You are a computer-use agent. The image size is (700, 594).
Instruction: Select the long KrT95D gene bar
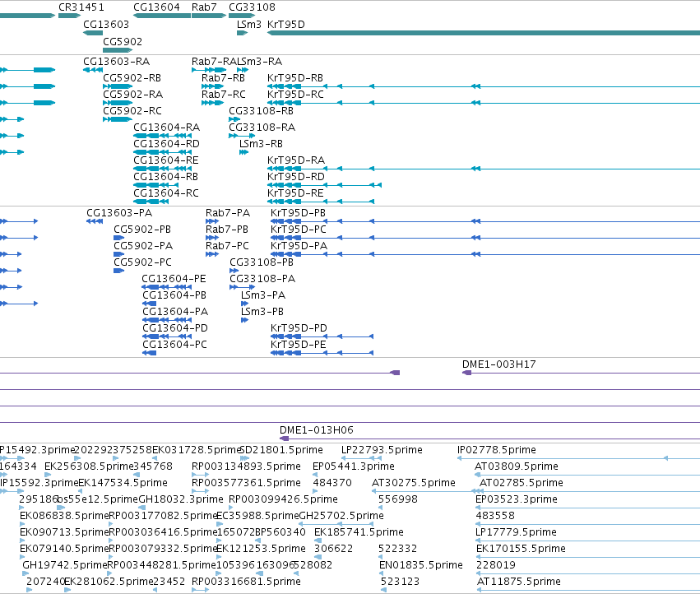click(x=484, y=33)
